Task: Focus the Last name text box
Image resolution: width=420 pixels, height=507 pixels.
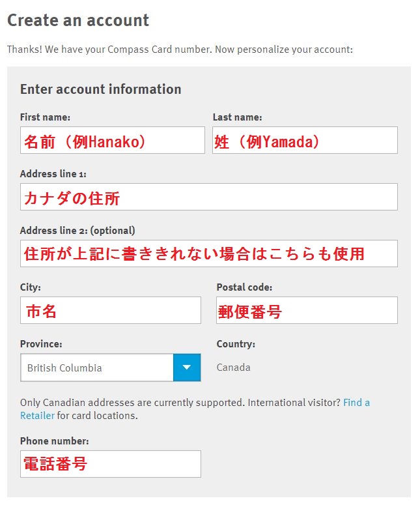Action: tap(305, 140)
